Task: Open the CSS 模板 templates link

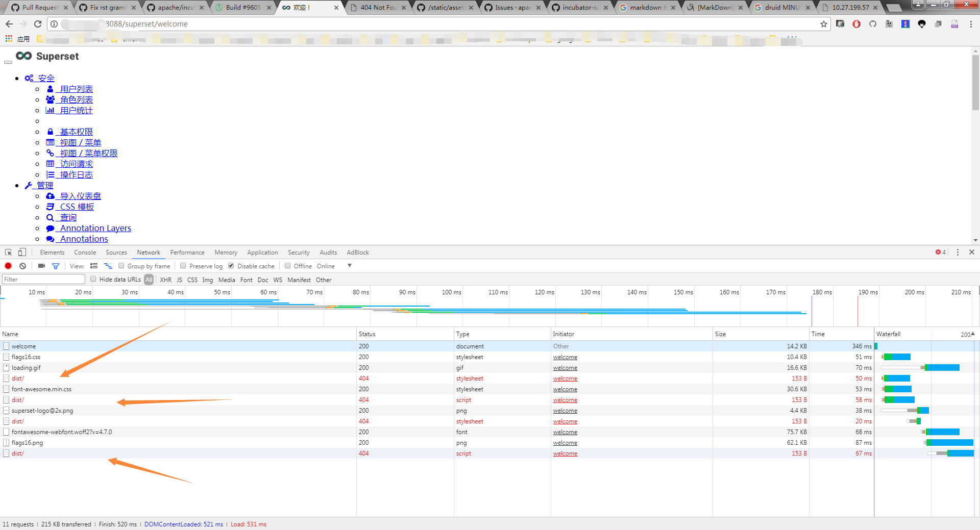Action: [70, 207]
